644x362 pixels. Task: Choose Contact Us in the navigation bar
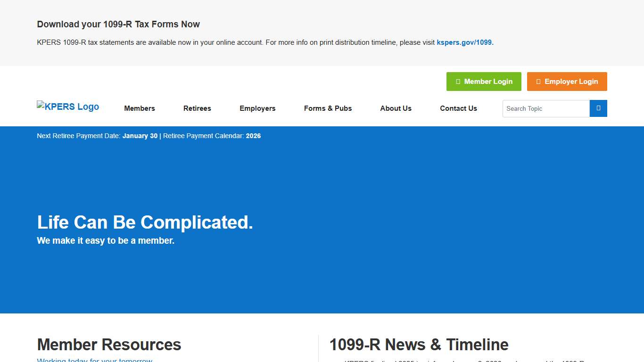pyautogui.click(x=458, y=108)
